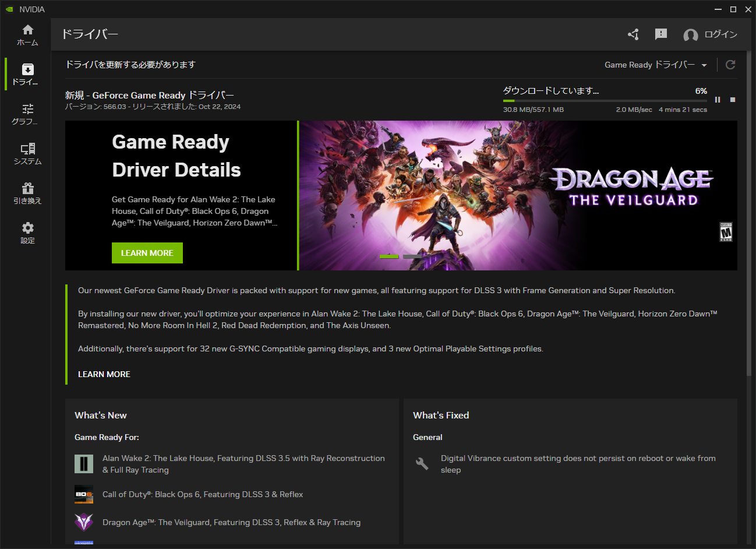This screenshot has height=549, width=756.
Task: Open the Game Ready ドライバー dropdown
Action: (656, 65)
